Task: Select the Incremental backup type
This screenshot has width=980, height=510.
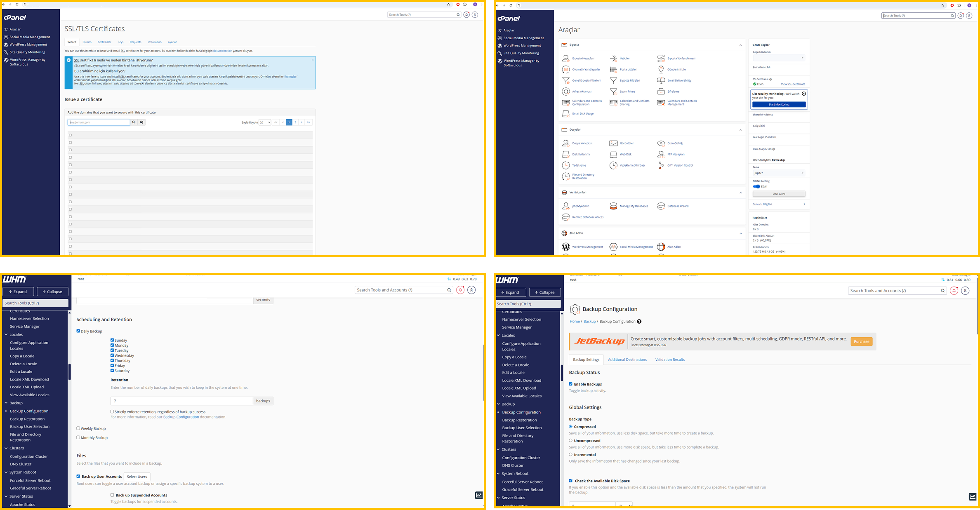Action: pyautogui.click(x=570, y=454)
